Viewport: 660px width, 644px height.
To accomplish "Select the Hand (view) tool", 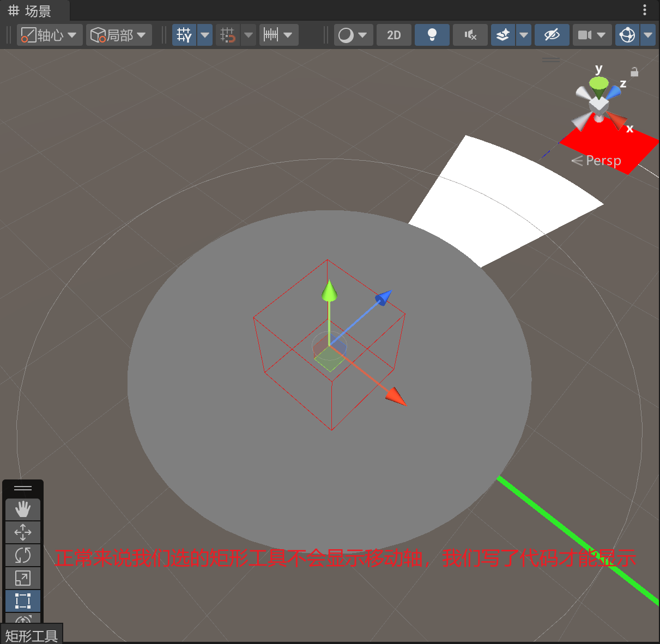I will [x=23, y=509].
